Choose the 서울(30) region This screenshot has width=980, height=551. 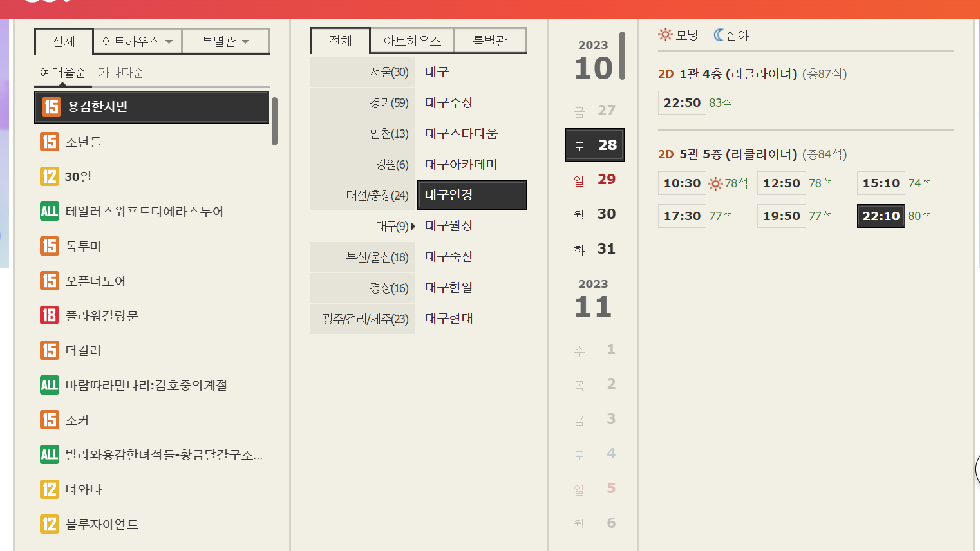point(363,72)
